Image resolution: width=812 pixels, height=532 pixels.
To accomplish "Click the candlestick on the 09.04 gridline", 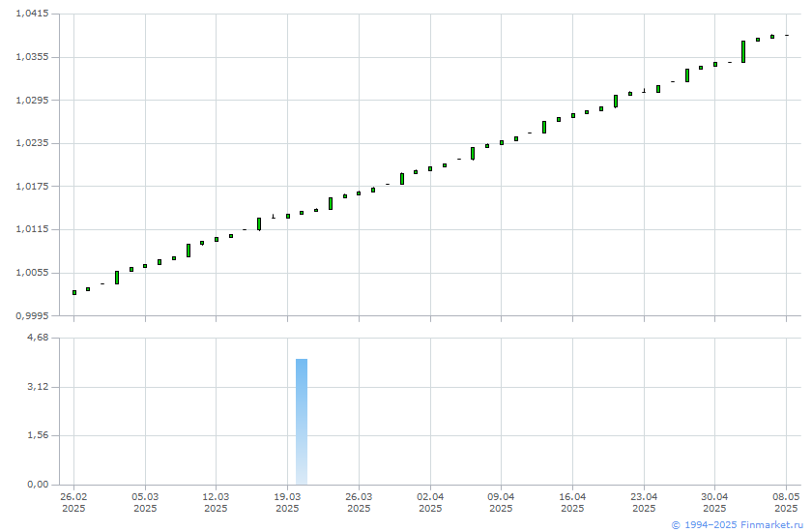I will tap(502, 142).
